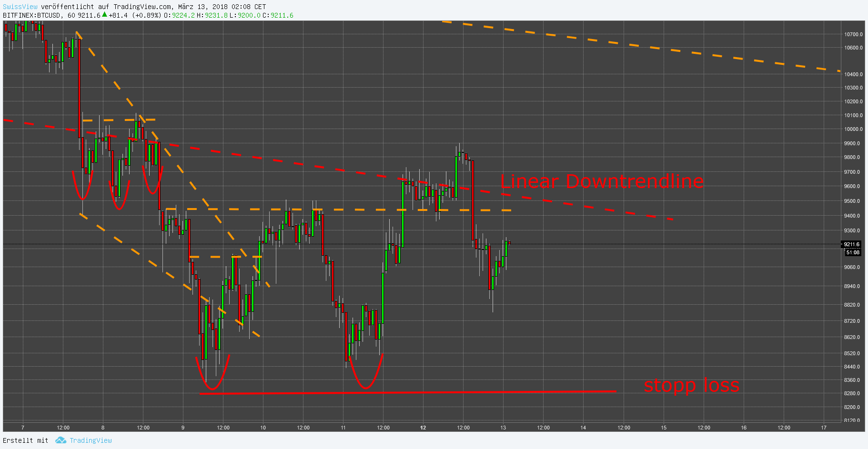Click the 8200.0 price axis label
Image resolution: width=868 pixels, height=449 pixels.
tap(852, 407)
